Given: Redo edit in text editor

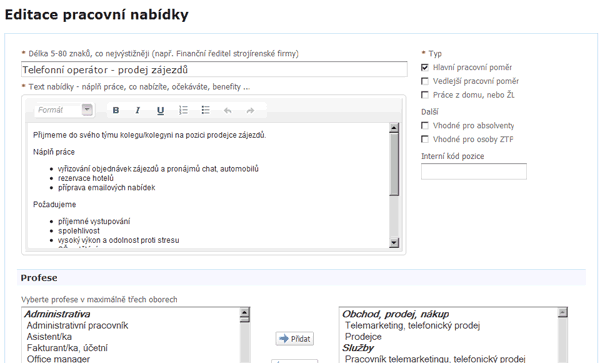Looking at the screenshot, I should pyautogui.click(x=250, y=111).
